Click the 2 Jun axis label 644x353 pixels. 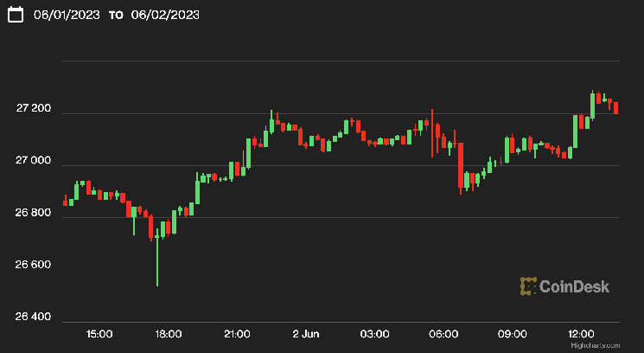[x=306, y=334]
